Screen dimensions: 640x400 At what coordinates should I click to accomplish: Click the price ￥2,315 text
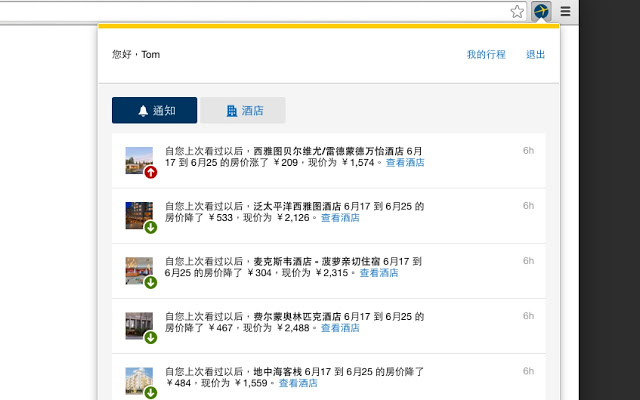(x=331, y=273)
